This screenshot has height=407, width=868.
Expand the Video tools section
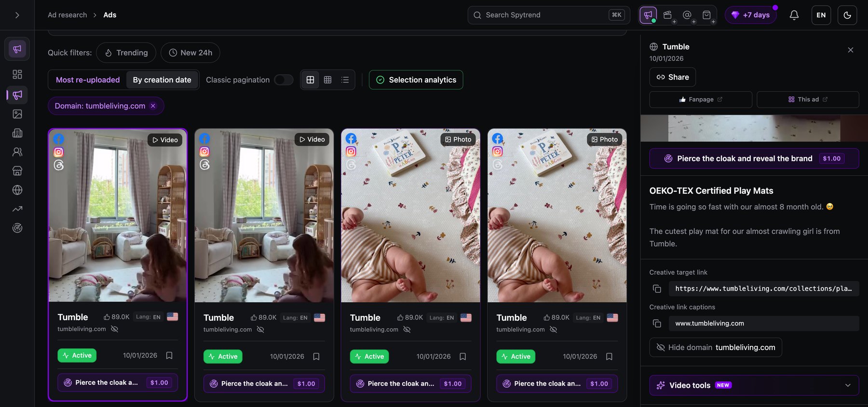point(754,385)
